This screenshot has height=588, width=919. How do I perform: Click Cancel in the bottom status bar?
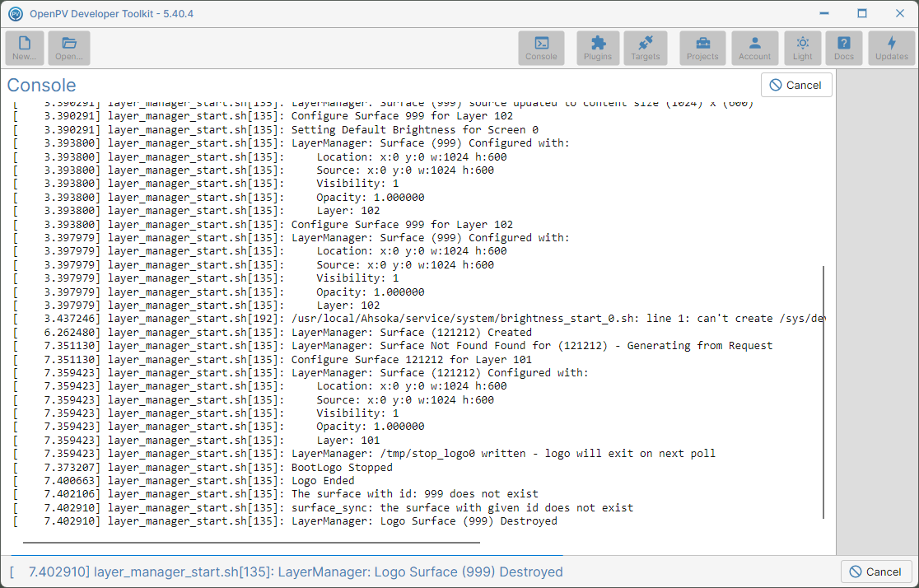click(x=875, y=572)
